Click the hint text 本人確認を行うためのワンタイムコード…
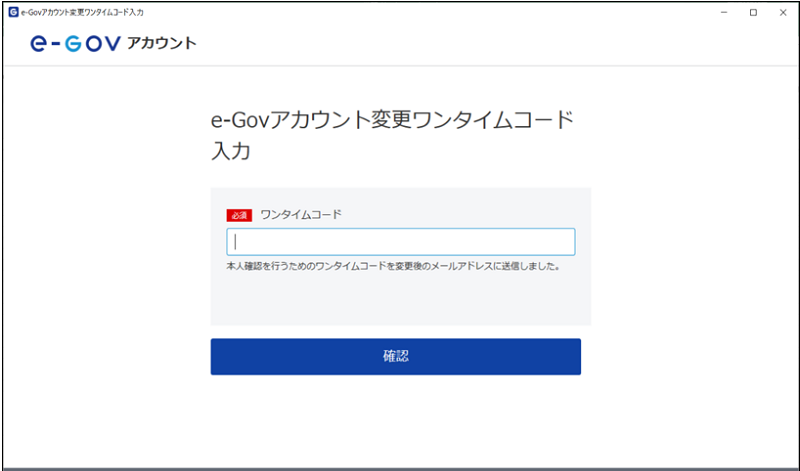The width and height of the screenshot is (800, 471). [x=393, y=266]
